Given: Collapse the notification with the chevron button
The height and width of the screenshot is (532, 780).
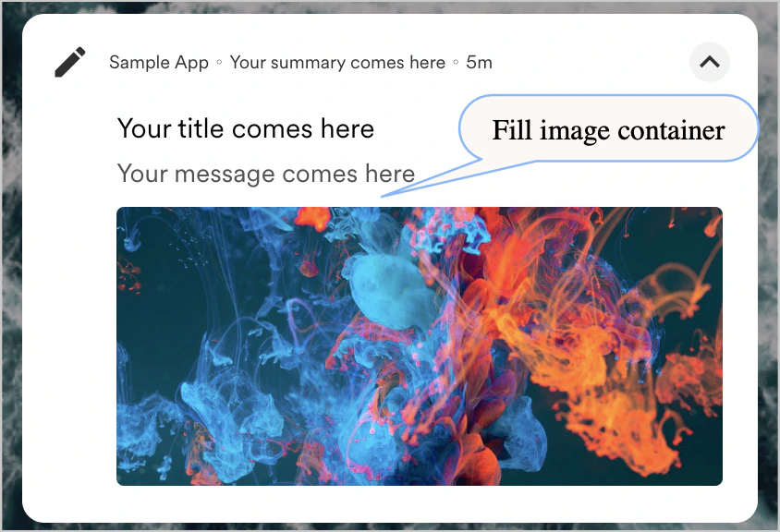Looking at the screenshot, I should (710, 62).
